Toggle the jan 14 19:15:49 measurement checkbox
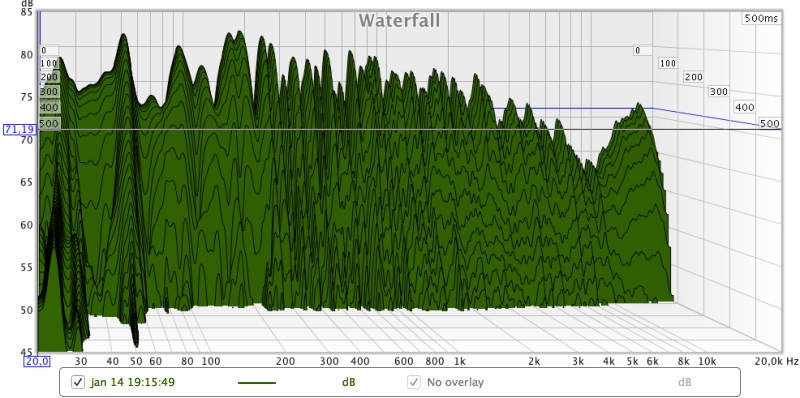 (78, 382)
